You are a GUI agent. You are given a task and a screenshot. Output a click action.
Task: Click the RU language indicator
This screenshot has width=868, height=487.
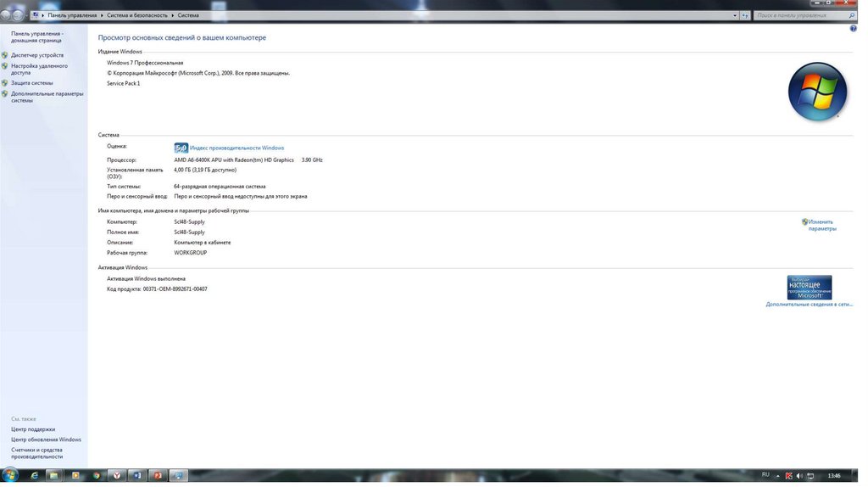pos(766,475)
